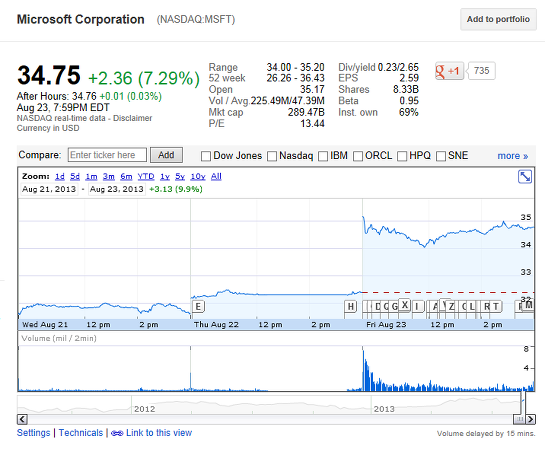The image size is (545, 452).
Task: Open news flag I on chart
Action: tap(417, 306)
